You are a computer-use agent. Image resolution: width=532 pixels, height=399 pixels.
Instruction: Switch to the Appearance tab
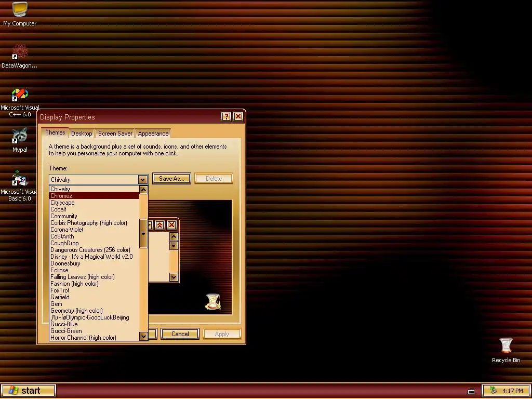(153, 134)
